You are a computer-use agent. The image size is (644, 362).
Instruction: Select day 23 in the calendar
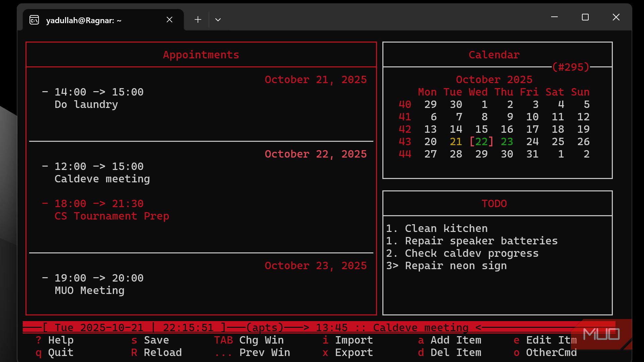click(507, 142)
